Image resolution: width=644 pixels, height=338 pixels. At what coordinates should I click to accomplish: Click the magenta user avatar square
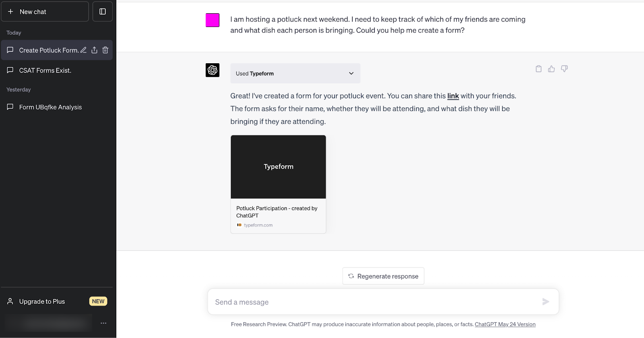coord(213,20)
